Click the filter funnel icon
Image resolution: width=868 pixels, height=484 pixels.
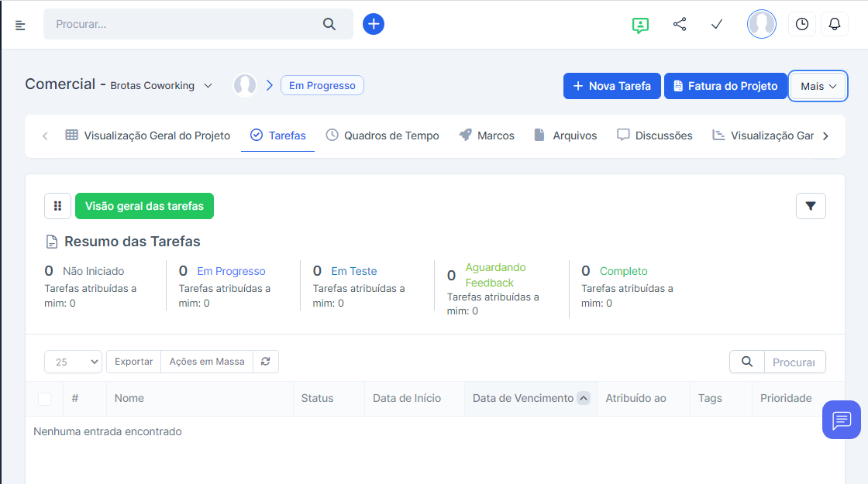coord(811,206)
